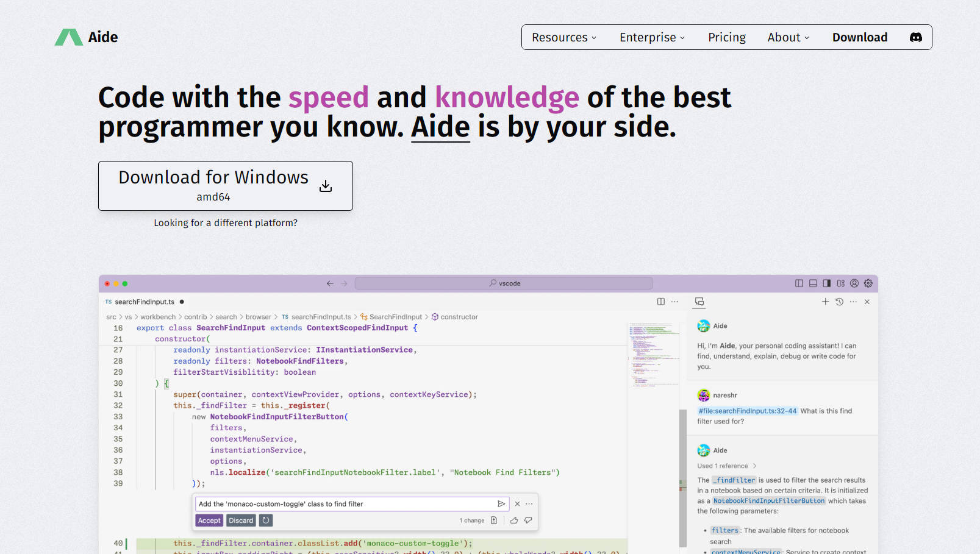Select the searchFindInput.ts editor tab
980x554 pixels.
[x=144, y=302]
